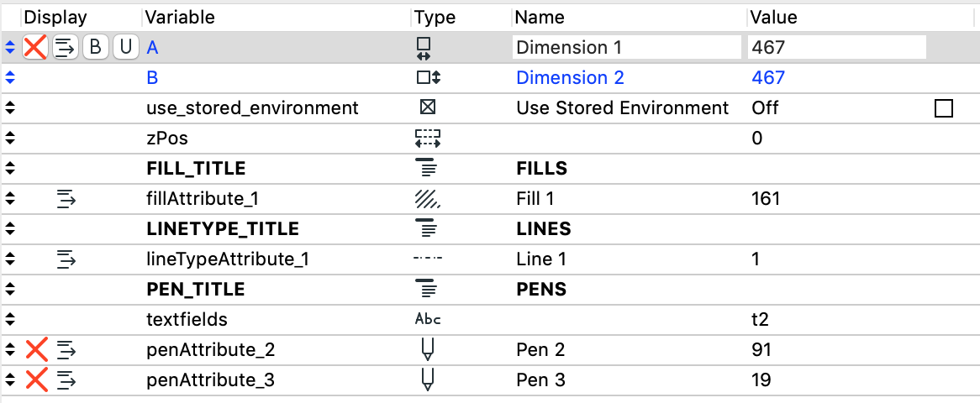Click the red X hide icon in row A
Screen dimensions: 980x403
[35, 48]
